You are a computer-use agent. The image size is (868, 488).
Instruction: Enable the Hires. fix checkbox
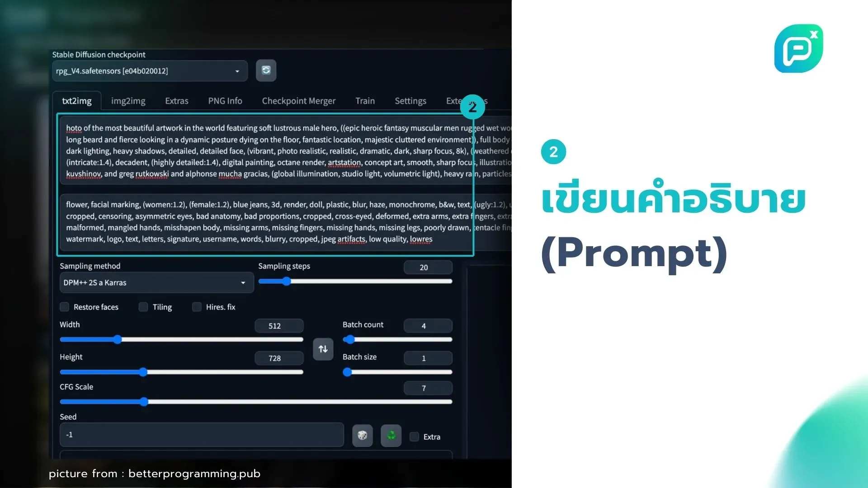click(197, 306)
